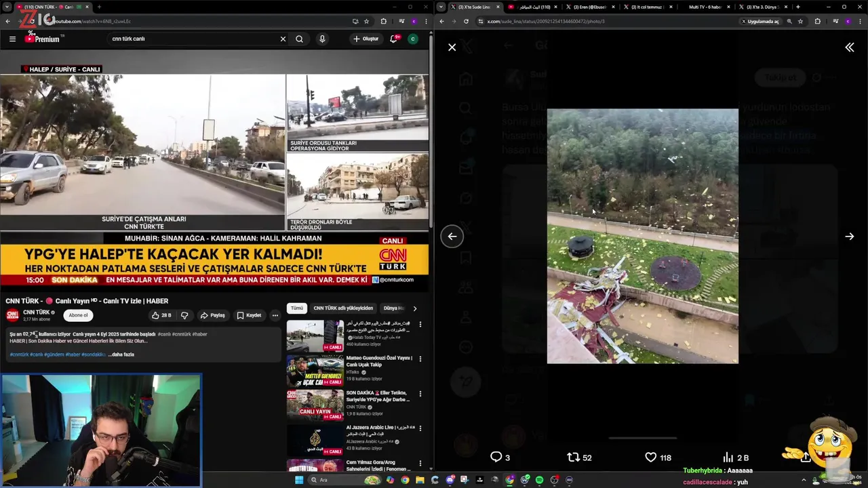Show more chips with right arrow
Screen dimensions: 868x488
[415, 308]
